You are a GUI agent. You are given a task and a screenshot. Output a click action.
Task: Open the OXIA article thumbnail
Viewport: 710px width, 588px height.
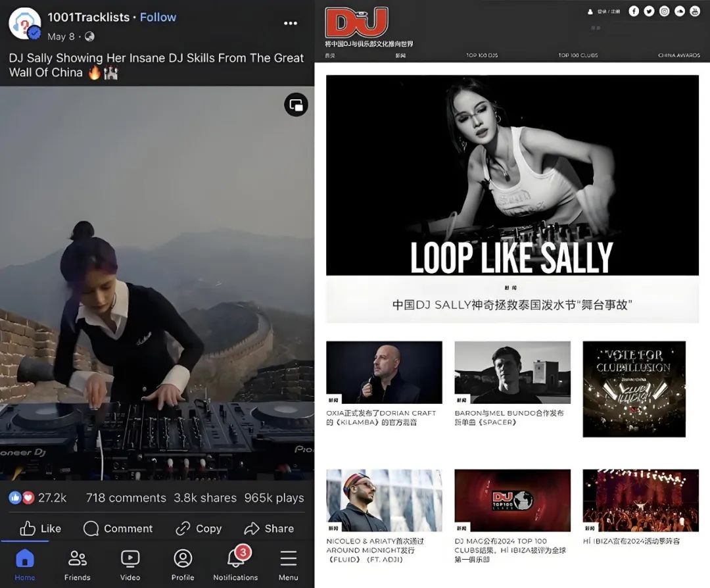(384, 372)
